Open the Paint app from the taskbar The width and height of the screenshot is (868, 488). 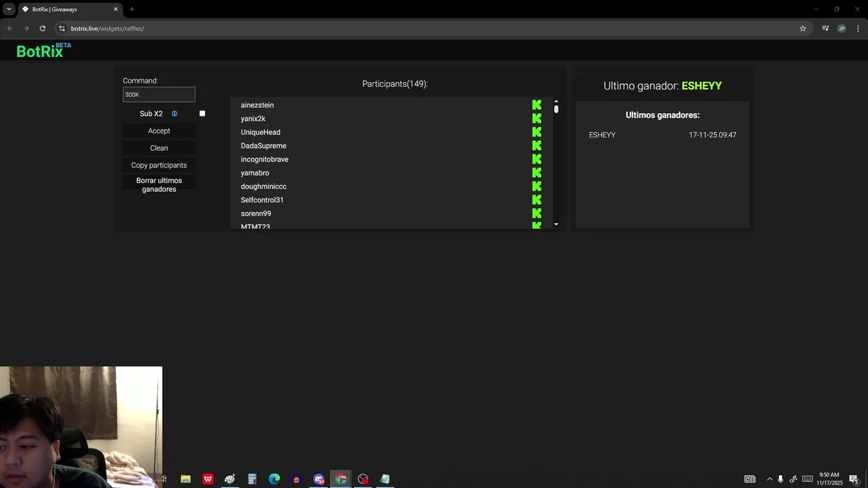point(230,479)
